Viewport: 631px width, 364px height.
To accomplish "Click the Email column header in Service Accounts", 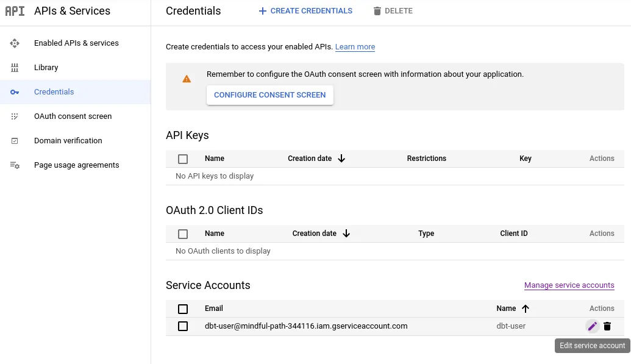I will 214,309.
